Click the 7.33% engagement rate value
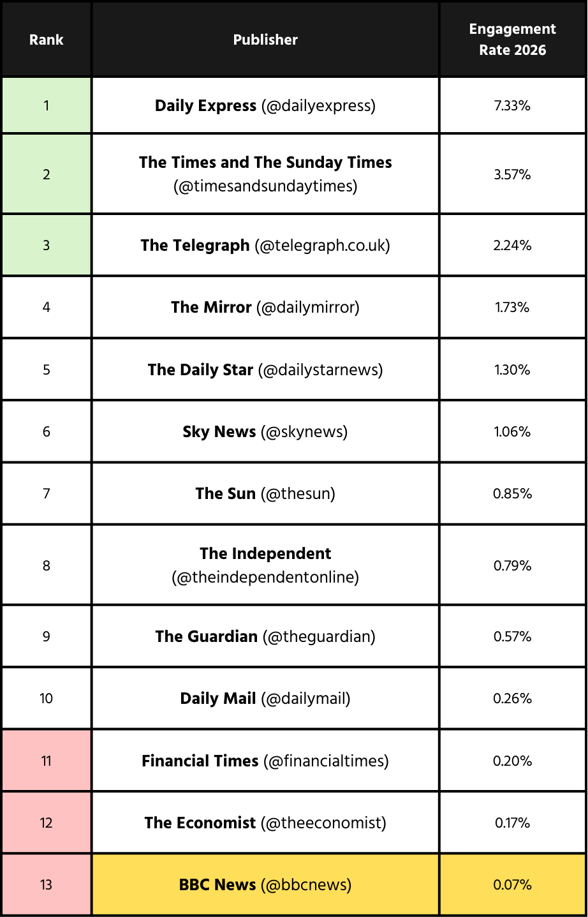The width and height of the screenshot is (588, 917). [x=512, y=106]
